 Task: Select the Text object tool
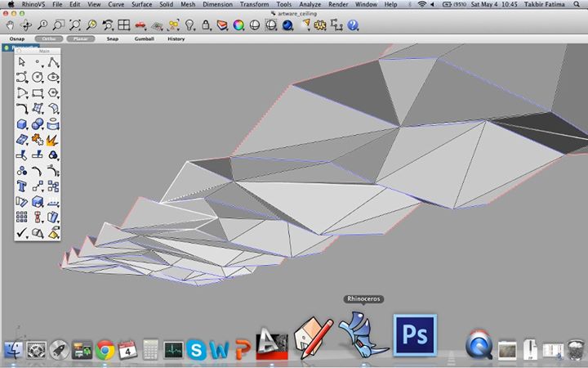22,186
